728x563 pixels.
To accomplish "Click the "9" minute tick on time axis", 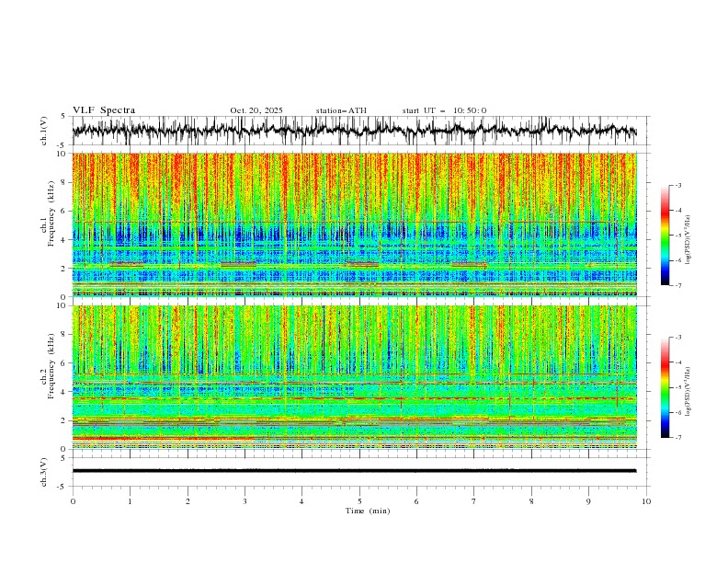I will [x=588, y=501].
